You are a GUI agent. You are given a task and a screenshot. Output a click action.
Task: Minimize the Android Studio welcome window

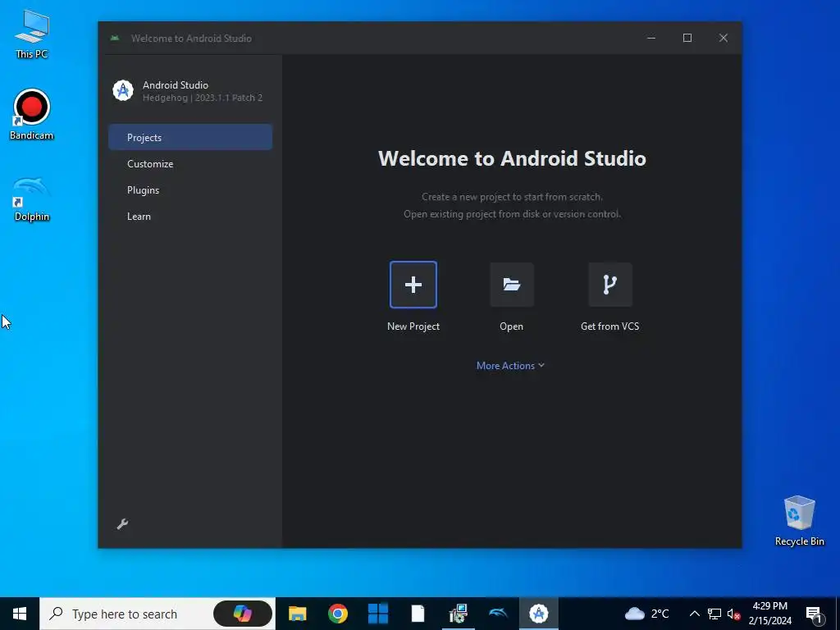(x=651, y=38)
